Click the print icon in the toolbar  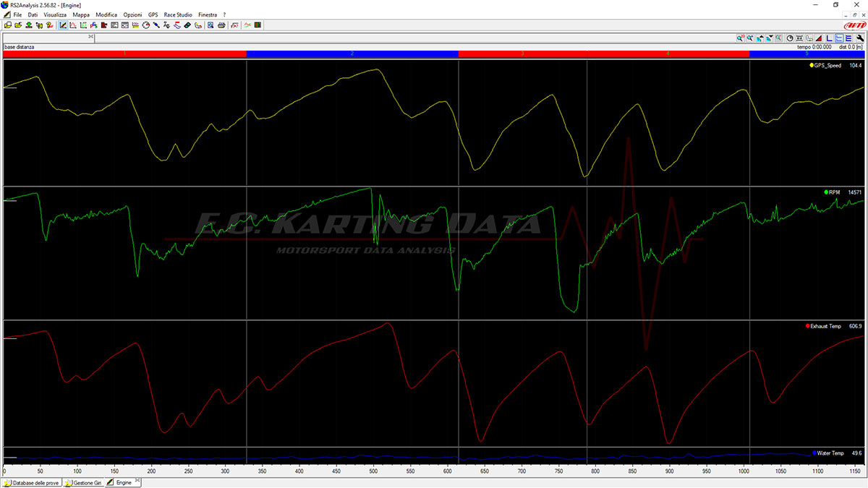[x=221, y=25]
